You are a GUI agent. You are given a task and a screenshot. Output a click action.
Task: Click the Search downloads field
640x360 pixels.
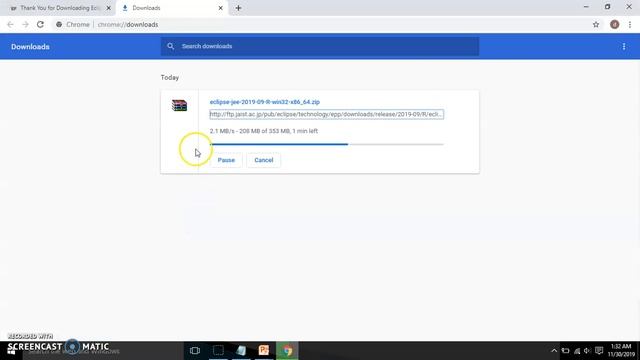[x=320, y=47]
